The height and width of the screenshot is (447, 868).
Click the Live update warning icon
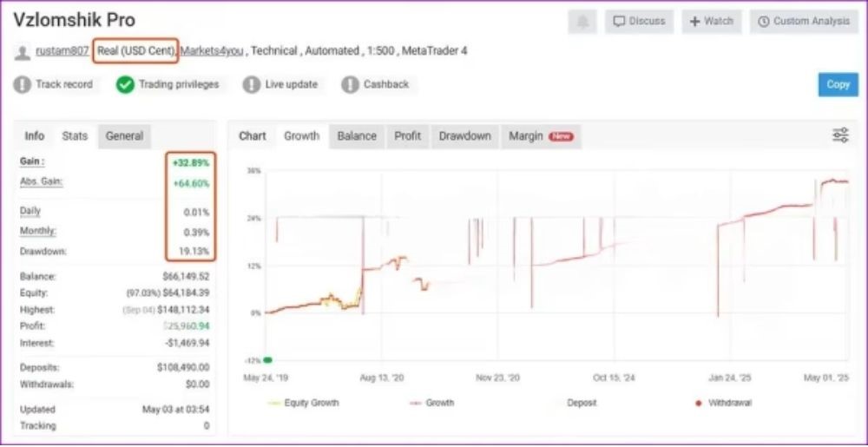pyautogui.click(x=252, y=85)
